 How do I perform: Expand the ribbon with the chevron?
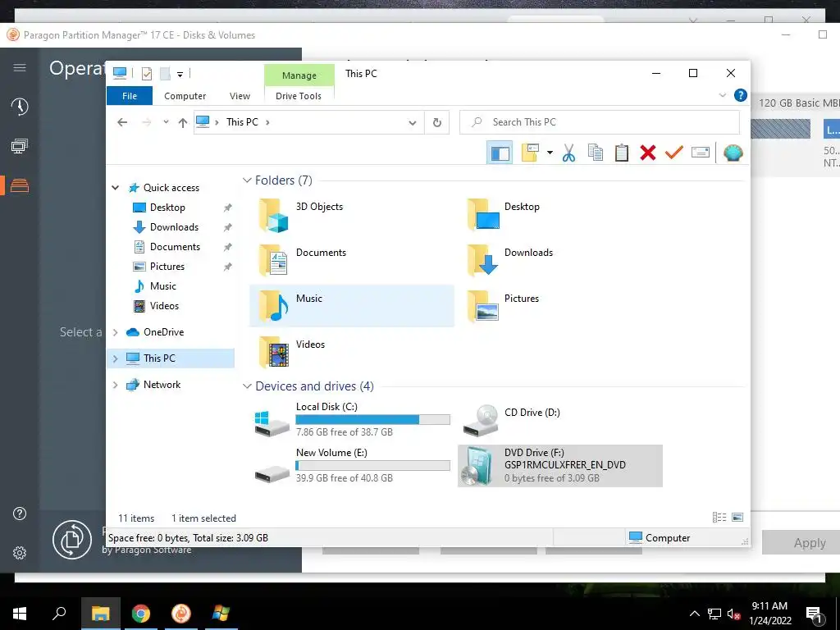(722, 95)
